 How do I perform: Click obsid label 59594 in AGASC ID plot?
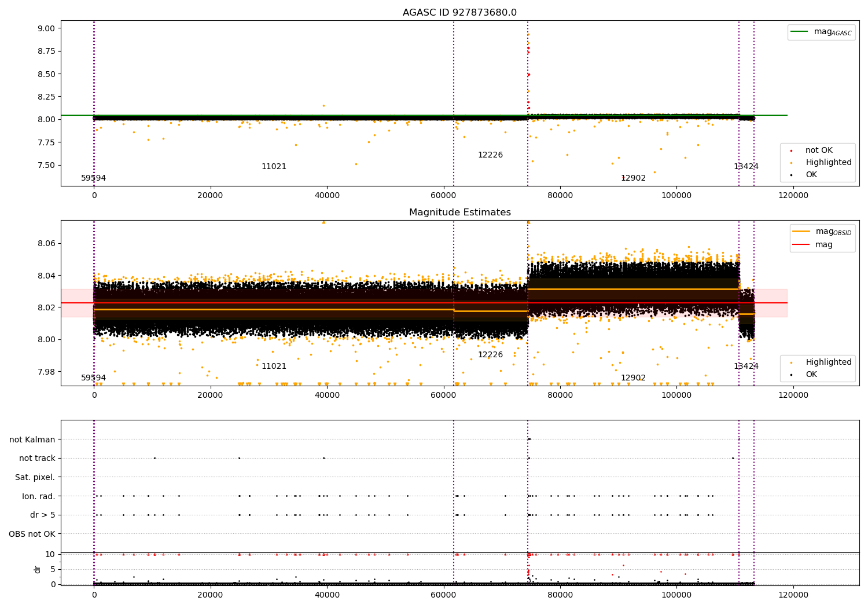[x=93, y=178]
